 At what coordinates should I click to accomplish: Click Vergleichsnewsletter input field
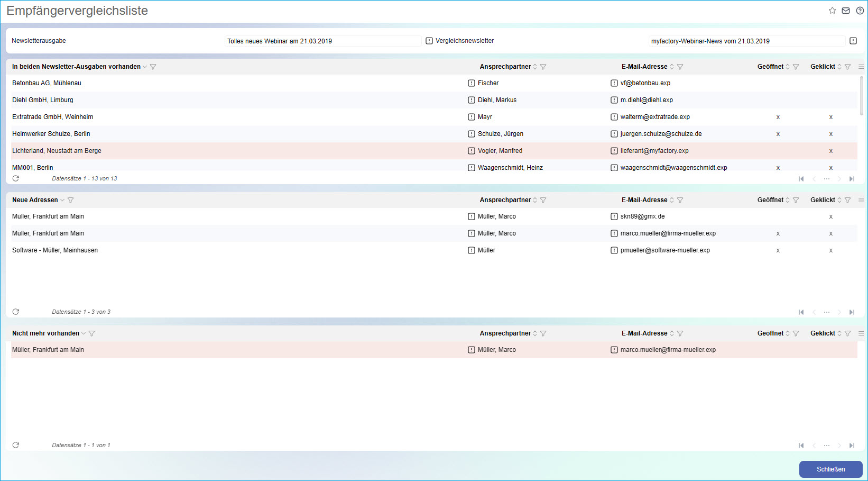point(747,41)
